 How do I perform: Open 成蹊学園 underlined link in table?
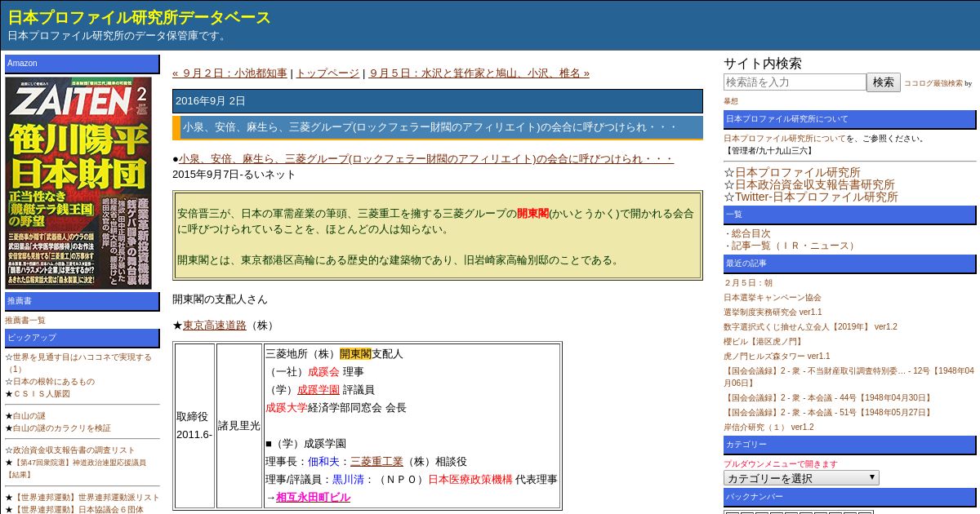(x=318, y=389)
